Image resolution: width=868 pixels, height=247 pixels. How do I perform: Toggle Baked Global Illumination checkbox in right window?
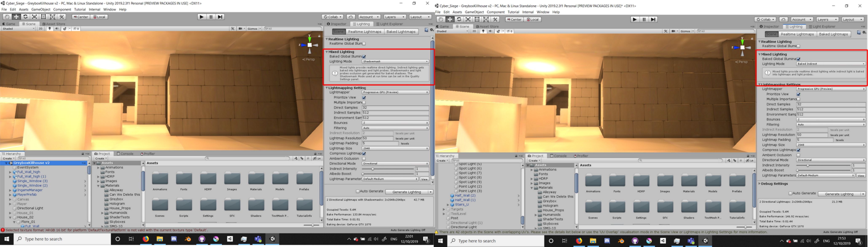pos(799,59)
